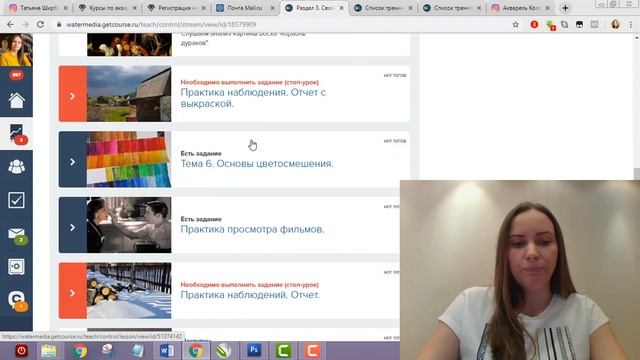This screenshot has height=360, width=640.
Task: Click the snowy logs lesson thumbnail
Action: tap(129, 291)
